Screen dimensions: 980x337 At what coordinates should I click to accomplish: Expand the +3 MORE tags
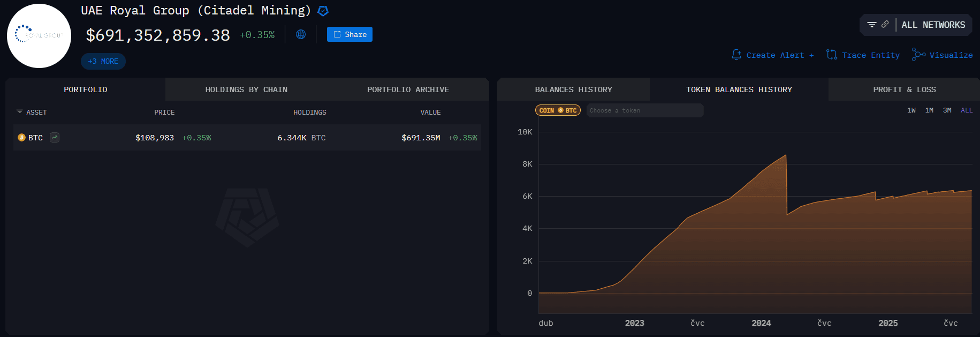(x=103, y=62)
